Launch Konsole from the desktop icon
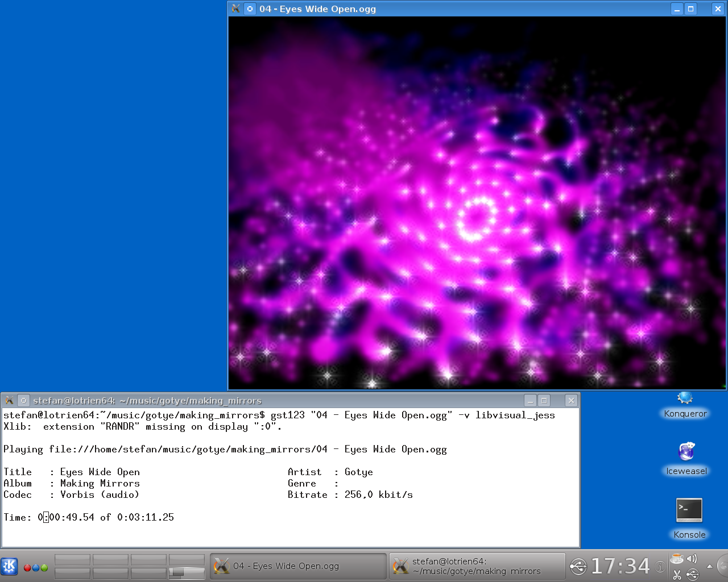The image size is (728, 582). 689,518
